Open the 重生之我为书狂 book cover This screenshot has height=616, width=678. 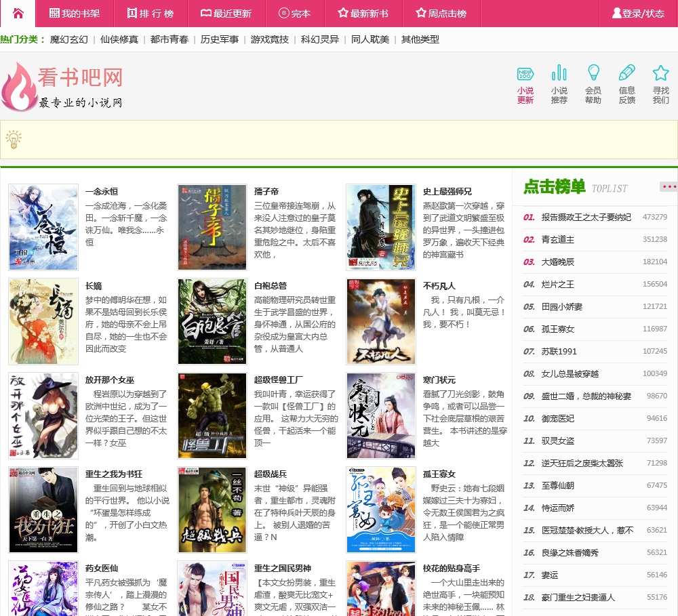tap(43, 510)
